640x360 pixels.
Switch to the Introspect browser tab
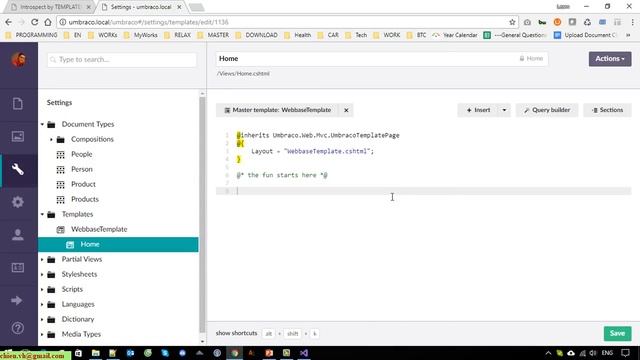click(x=49, y=7)
